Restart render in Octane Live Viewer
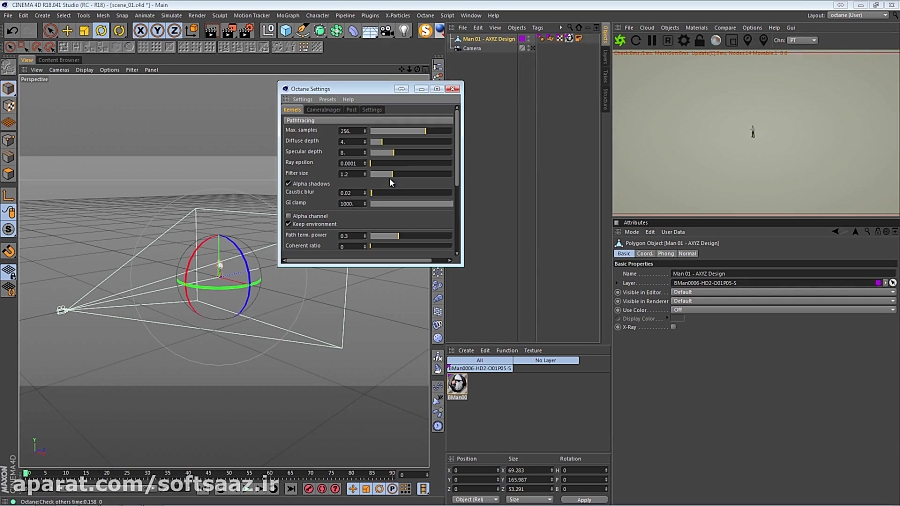The image size is (900, 506). tap(636, 40)
